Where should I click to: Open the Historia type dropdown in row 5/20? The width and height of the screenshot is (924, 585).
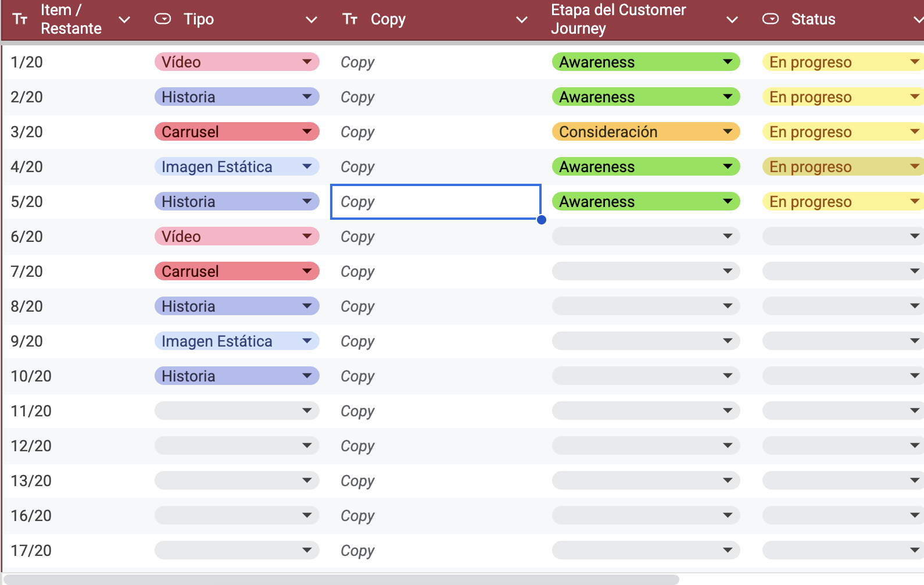[x=237, y=201]
